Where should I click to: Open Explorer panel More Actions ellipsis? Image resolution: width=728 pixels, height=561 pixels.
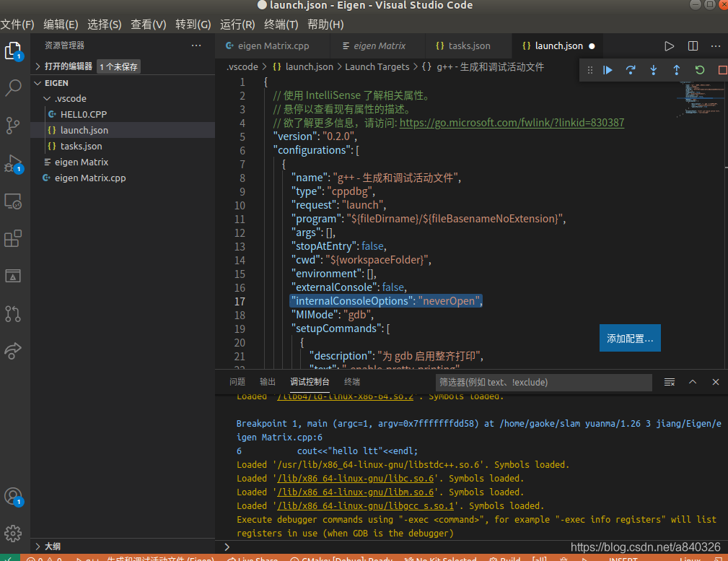pos(196,45)
